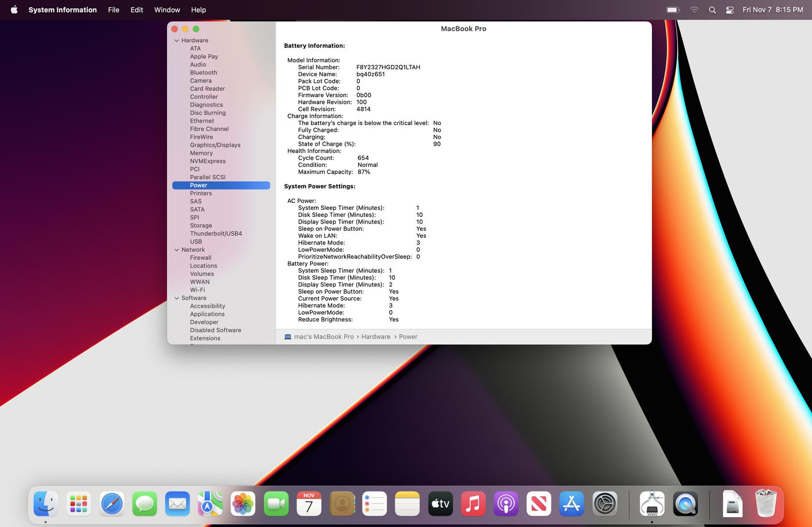Launch the Photos app in Dock
812x527 pixels.
(243, 504)
